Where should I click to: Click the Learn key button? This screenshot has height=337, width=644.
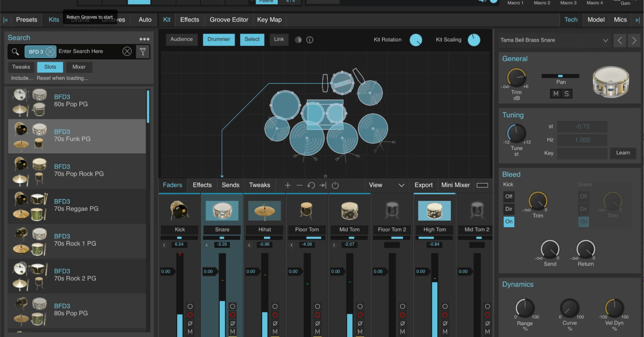coord(623,153)
